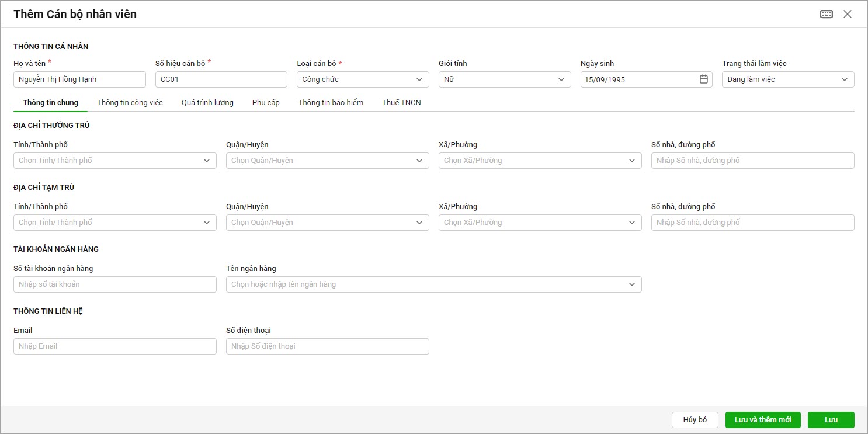Cancel with the Hủy bỏ button
The image size is (868, 434).
[695, 420]
